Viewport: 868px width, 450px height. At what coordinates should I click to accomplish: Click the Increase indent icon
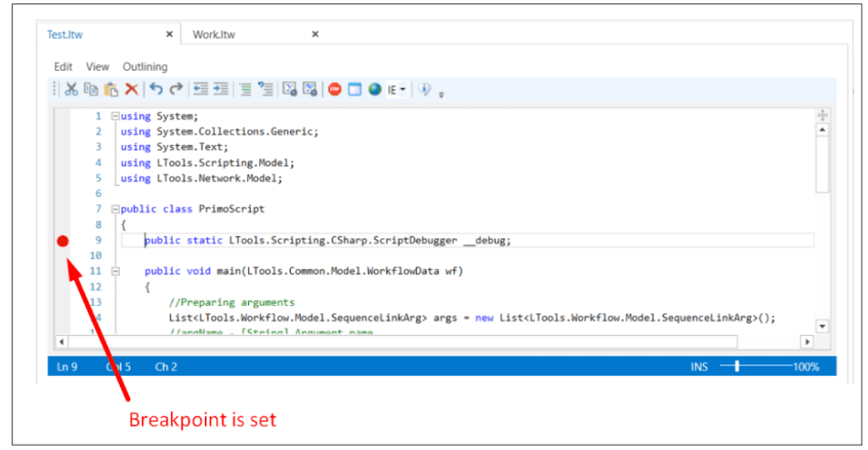(x=221, y=90)
